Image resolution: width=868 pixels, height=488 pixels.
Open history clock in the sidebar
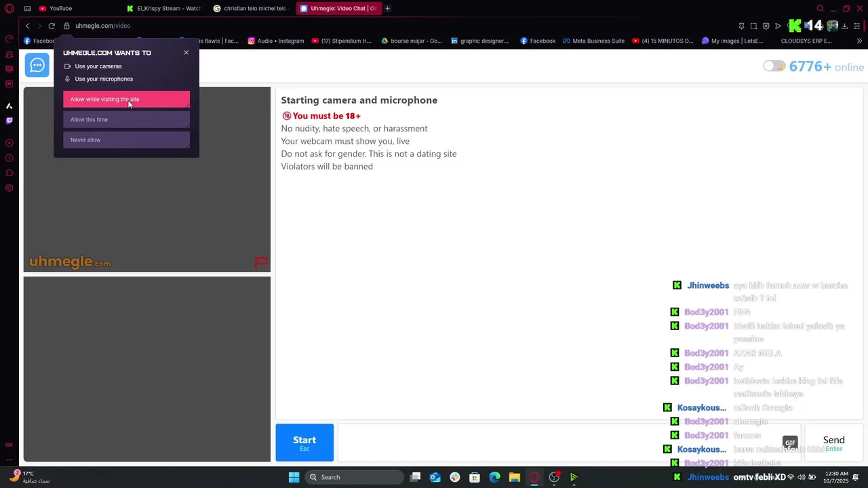[x=9, y=158]
